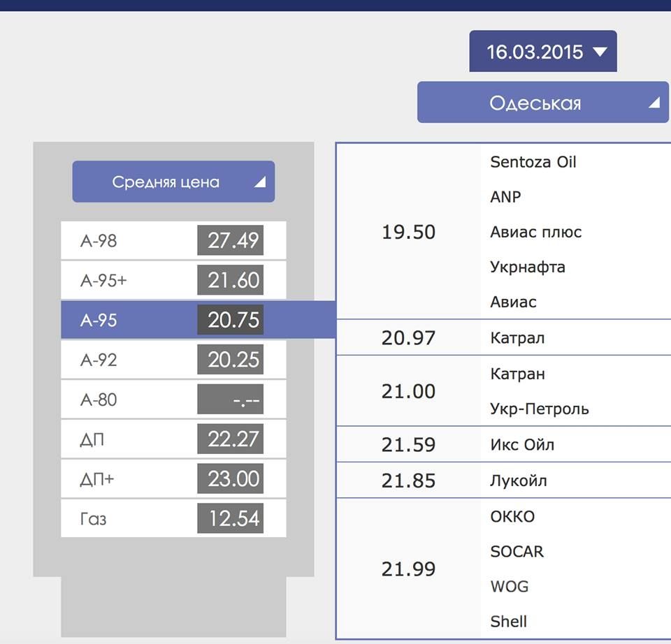Select the Катрал station entry

517,338
